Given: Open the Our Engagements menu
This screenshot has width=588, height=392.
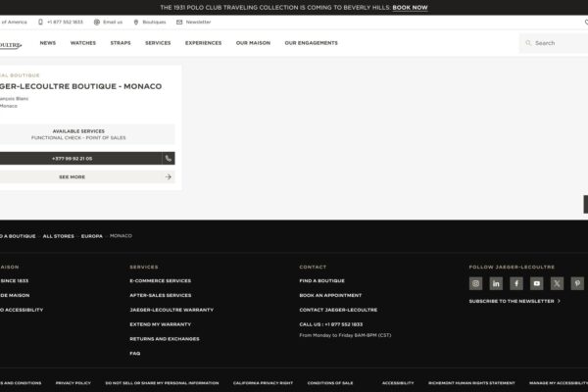Looking at the screenshot, I should coord(312,43).
